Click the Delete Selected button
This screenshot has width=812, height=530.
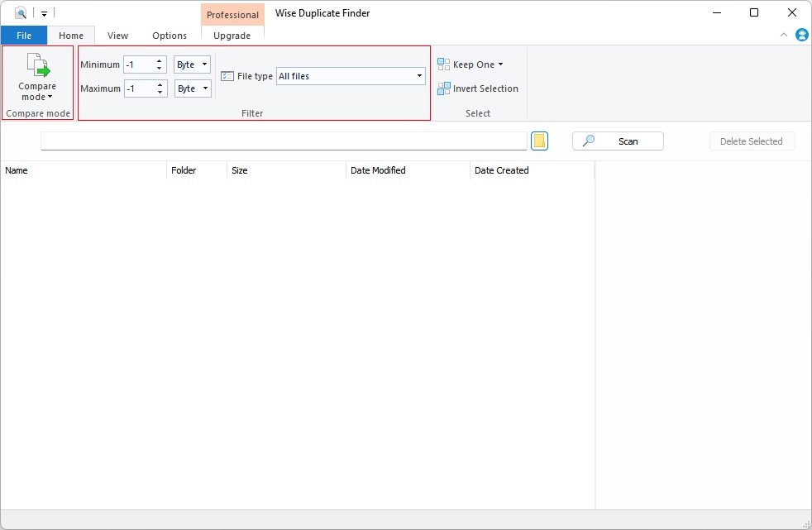coord(752,141)
